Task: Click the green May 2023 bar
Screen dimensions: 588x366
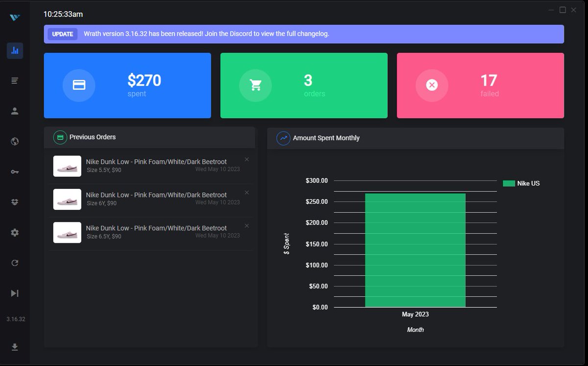Action: [415, 250]
